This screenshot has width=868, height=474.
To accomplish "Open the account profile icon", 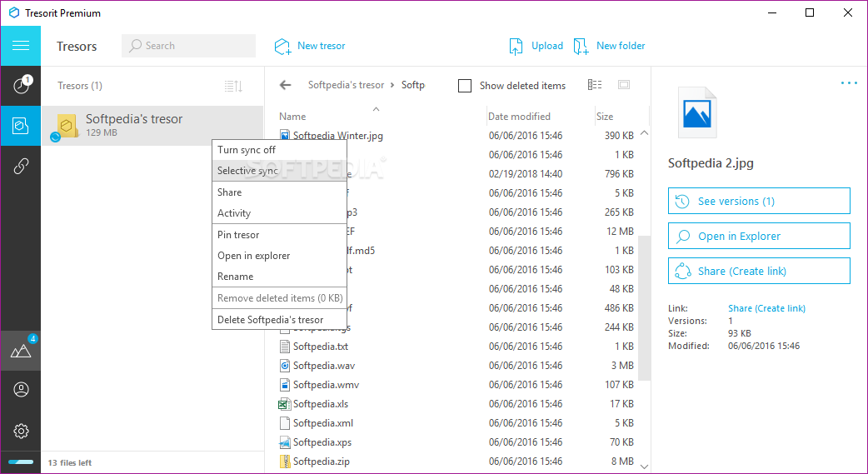I will tap(21, 390).
